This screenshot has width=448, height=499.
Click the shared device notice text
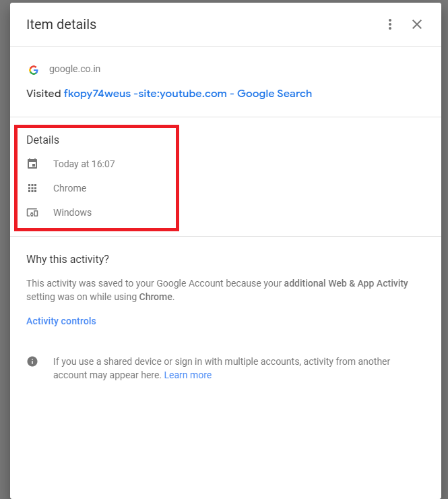coord(221,368)
